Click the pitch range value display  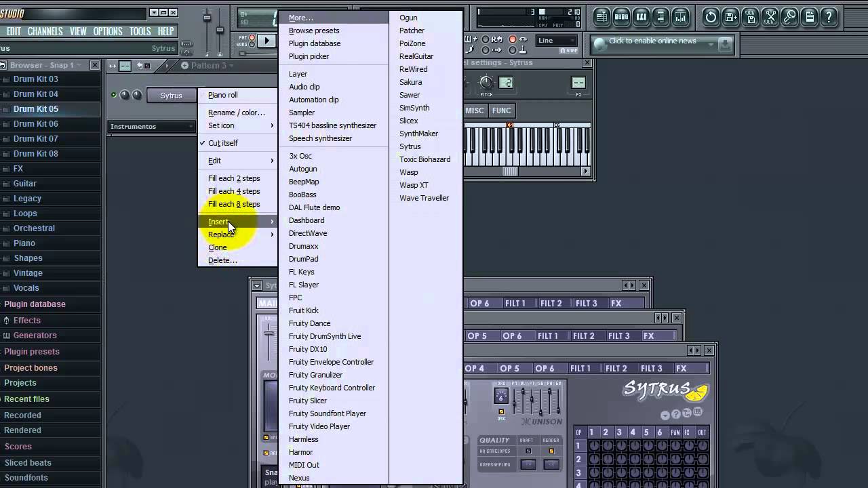[506, 82]
